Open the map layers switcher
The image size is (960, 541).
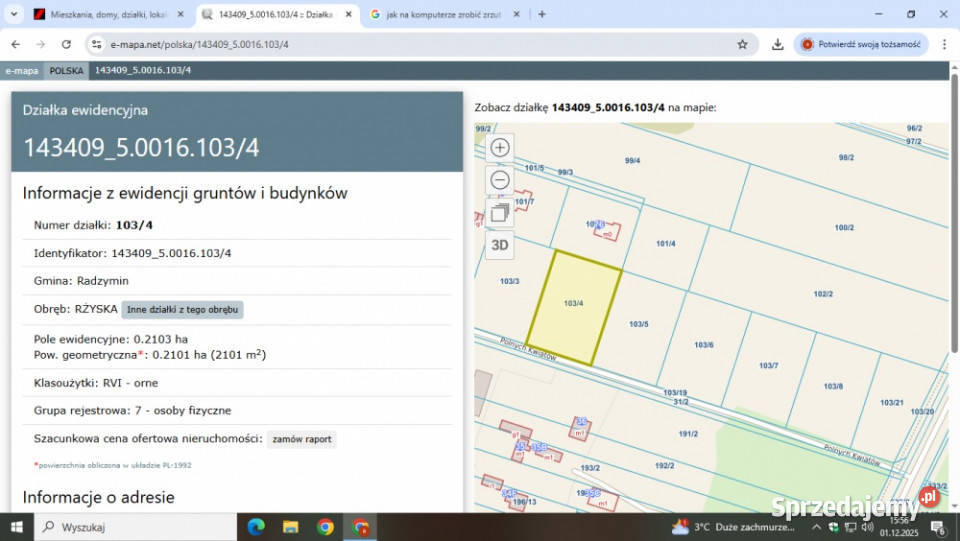500,212
